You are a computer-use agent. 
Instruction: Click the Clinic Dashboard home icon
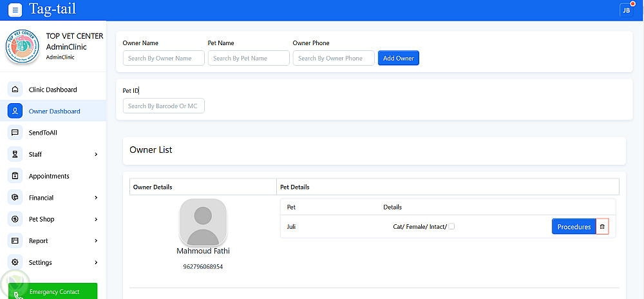coord(15,90)
